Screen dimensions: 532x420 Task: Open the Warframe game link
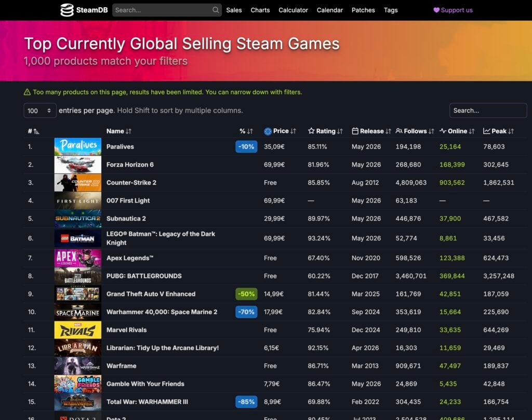click(122, 366)
